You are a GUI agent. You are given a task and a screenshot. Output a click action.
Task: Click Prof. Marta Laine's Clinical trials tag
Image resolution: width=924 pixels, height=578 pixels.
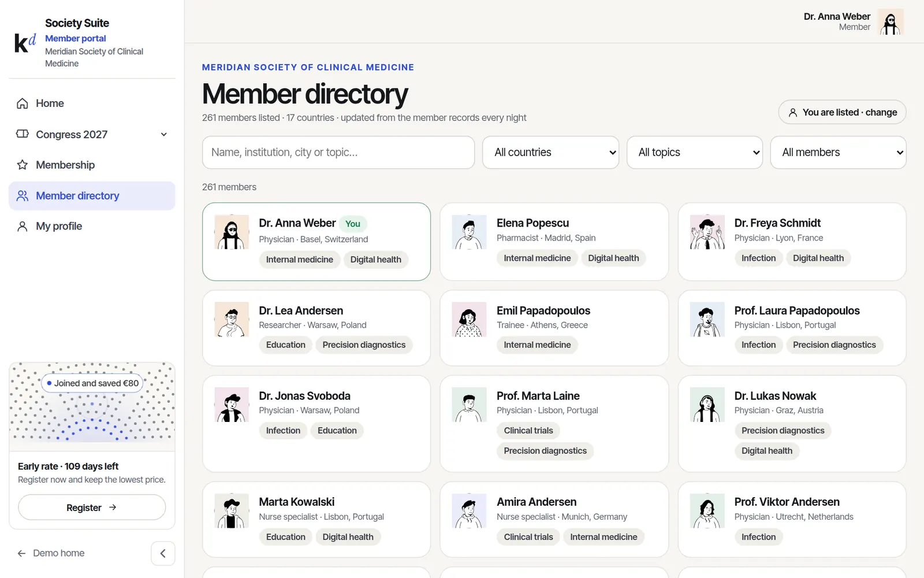(528, 431)
